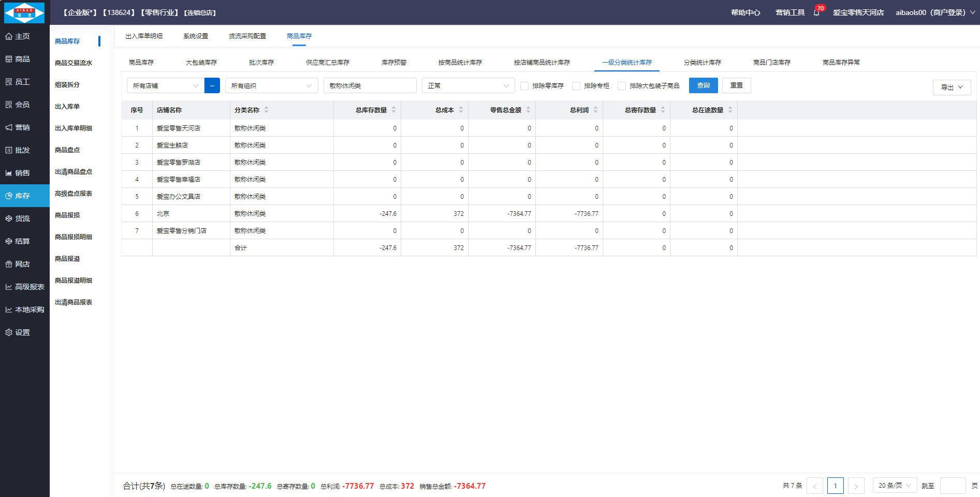Open 组装拆分 submenu item
The image size is (980, 497).
click(67, 85)
